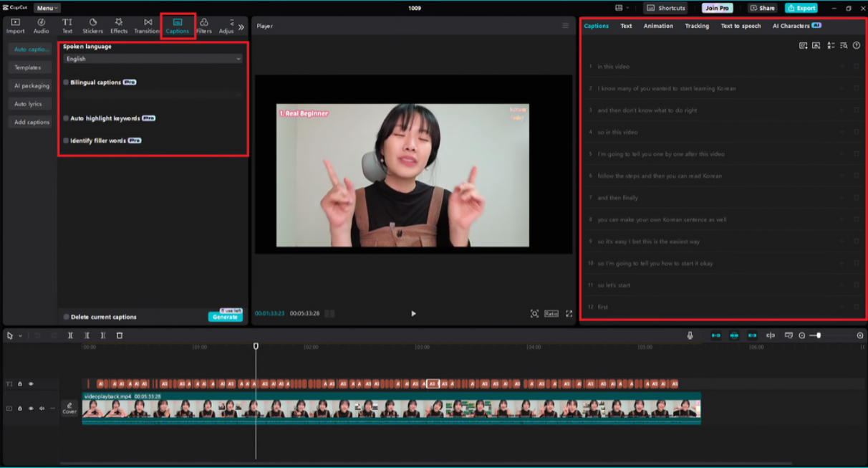868x468 pixels.
Task: Click the info alert icon in captions panel
Action: click(857, 45)
